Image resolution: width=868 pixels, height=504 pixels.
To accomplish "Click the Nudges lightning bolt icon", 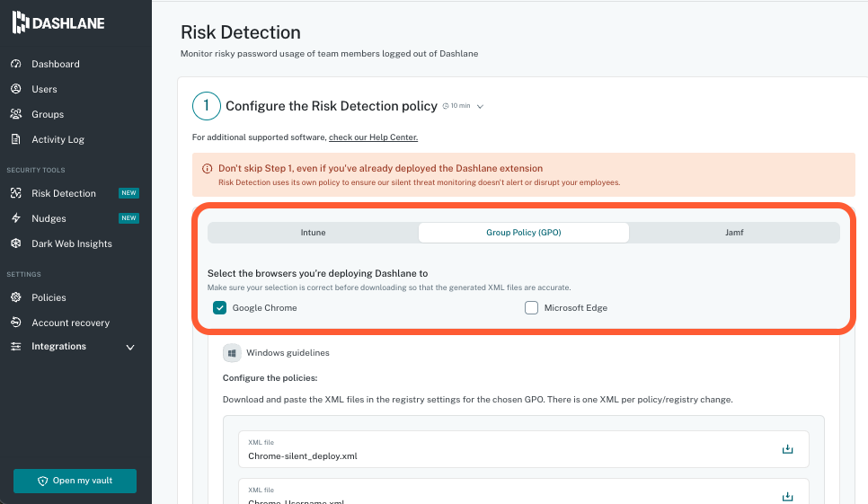I will 15,218.
